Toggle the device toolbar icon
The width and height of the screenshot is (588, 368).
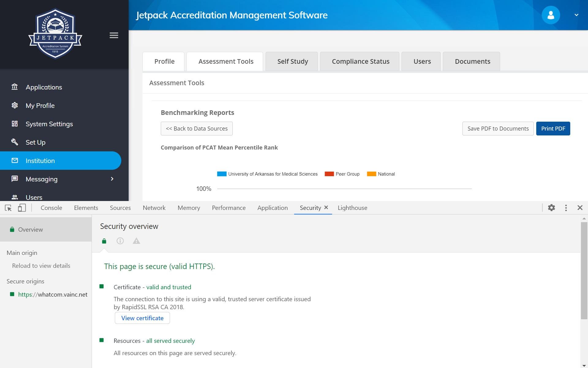(x=22, y=208)
